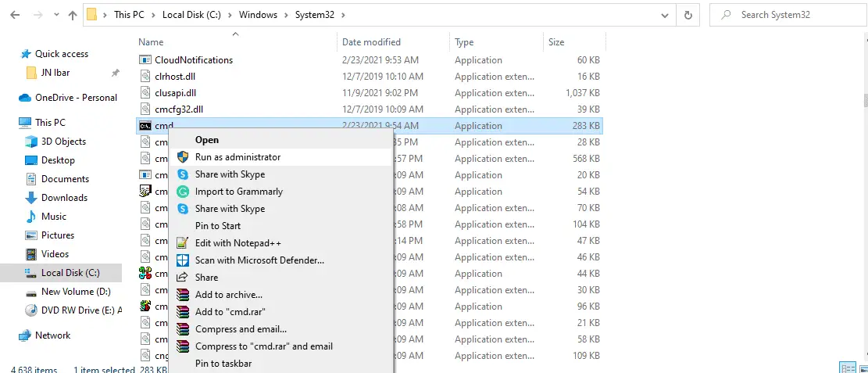Screen dimensions: 868x373
Task: Click the Up arrow navigation button
Action: click(x=73, y=15)
